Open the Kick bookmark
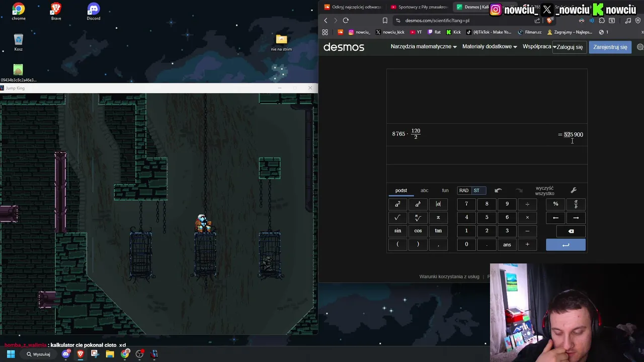This screenshot has height=362, width=644. tap(453, 32)
